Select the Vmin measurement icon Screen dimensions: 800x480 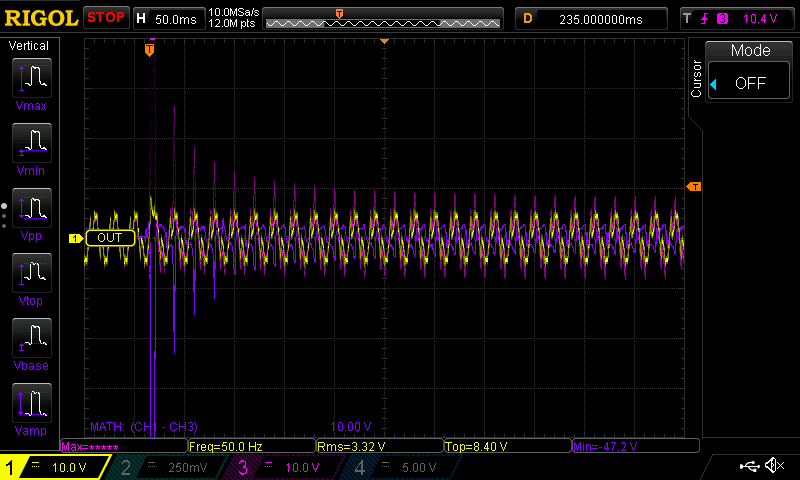pos(31,143)
